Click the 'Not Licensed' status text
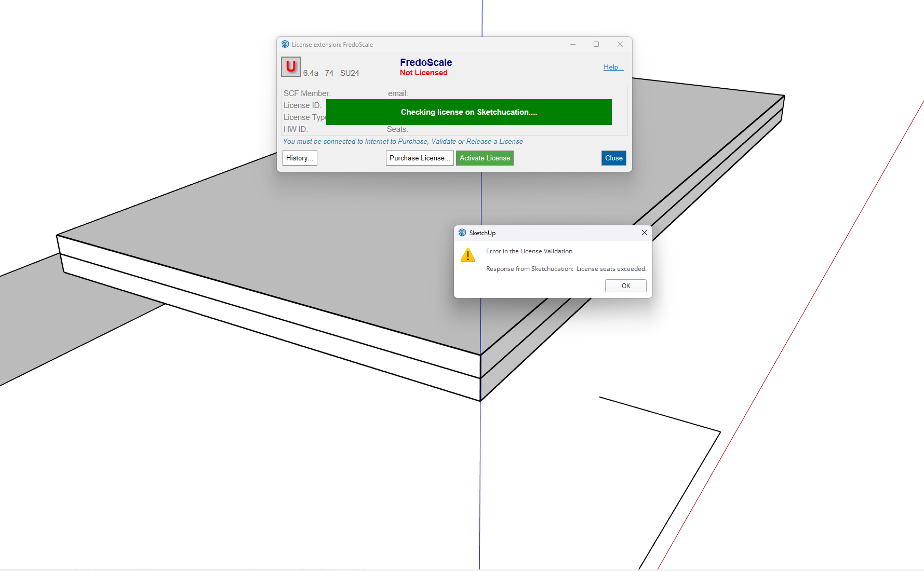Screen dimensions: 924x571 (x=424, y=73)
